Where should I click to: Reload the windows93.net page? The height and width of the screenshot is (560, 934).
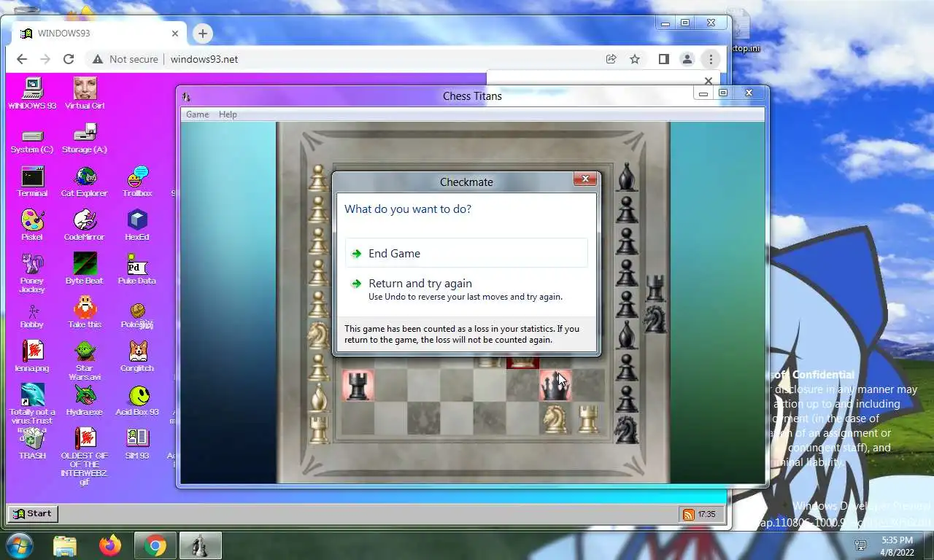69,59
